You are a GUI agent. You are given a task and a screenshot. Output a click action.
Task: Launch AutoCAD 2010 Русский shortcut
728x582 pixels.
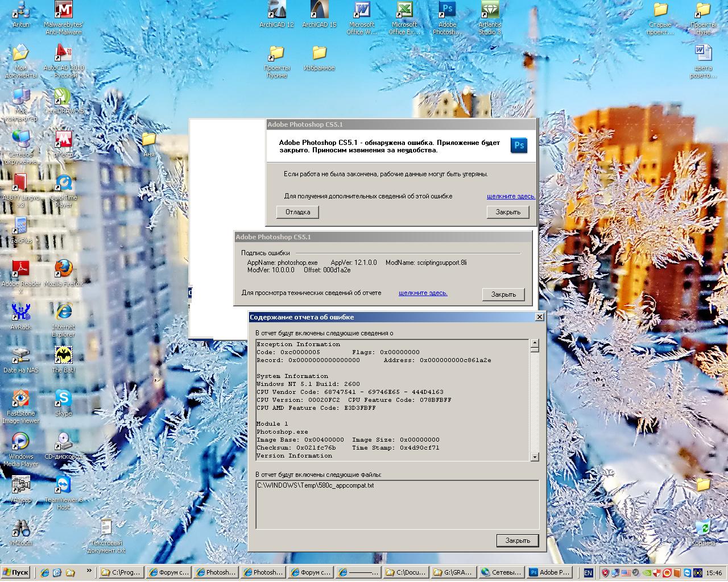click(63, 61)
